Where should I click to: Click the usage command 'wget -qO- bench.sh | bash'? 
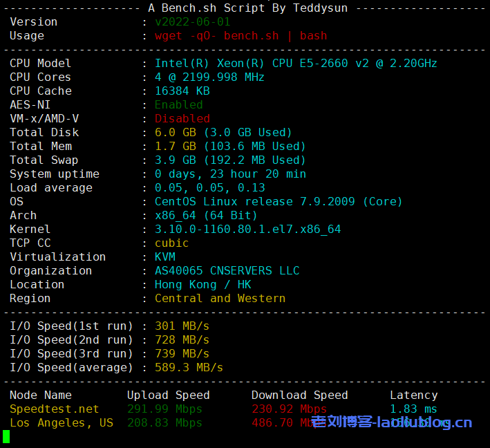pos(241,36)
